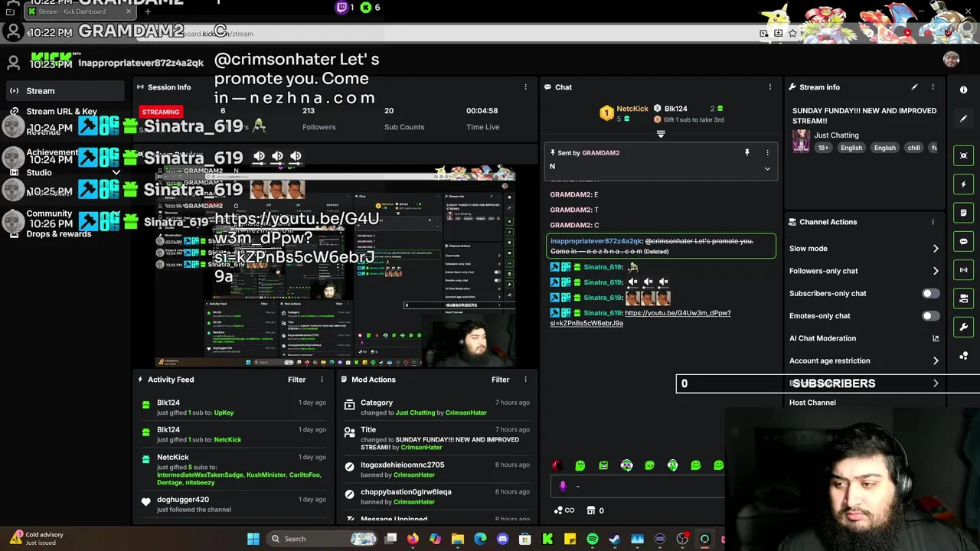
Task: Open the youtu.be link in chat
Action: click(x=640, y=318)
